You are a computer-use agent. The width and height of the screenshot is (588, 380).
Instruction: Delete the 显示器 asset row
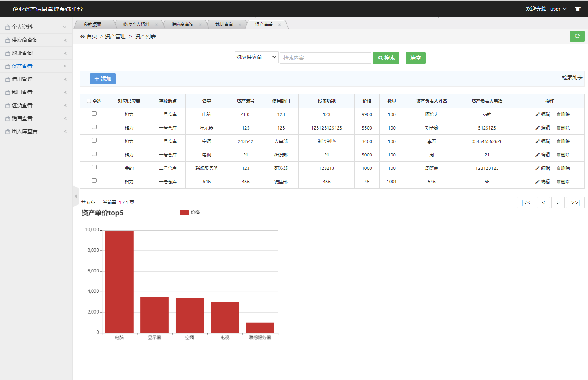point(563,128)
